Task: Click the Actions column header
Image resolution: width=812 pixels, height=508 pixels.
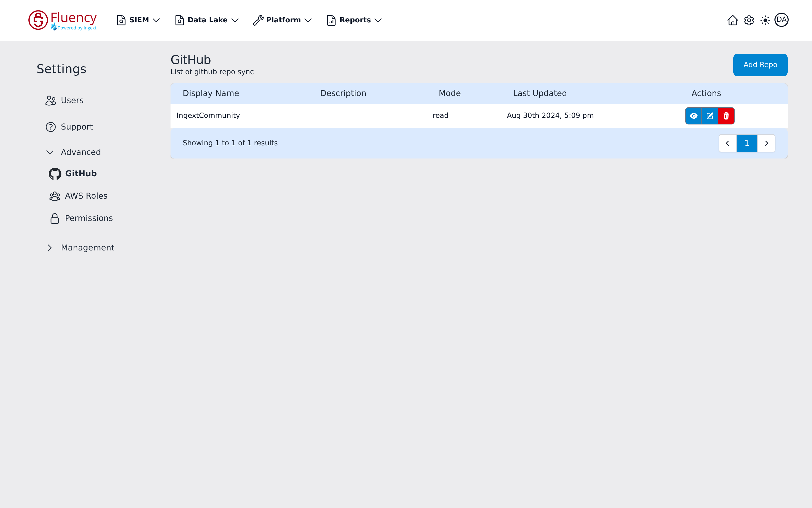Action: pyautogui.click(x=706, y=93)
